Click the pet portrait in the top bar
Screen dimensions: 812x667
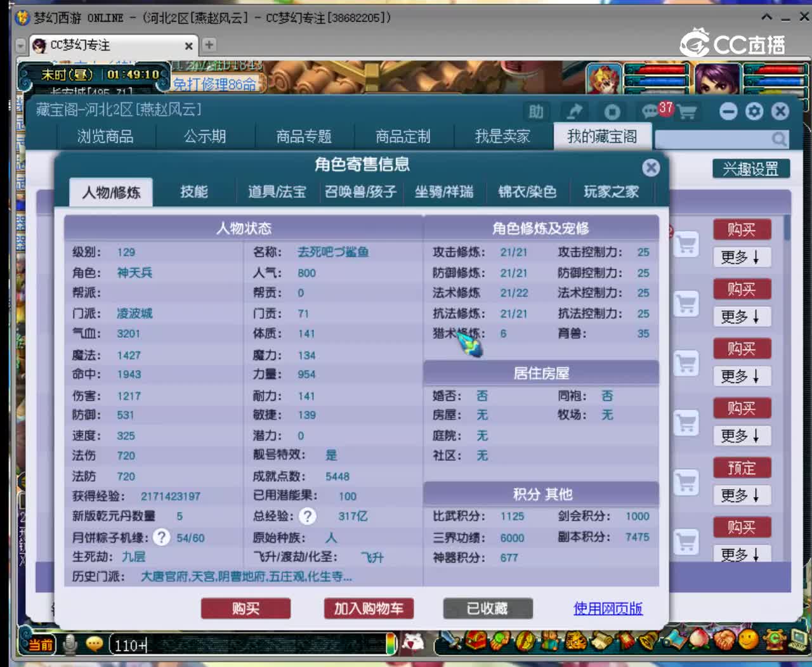pos(604,79)
